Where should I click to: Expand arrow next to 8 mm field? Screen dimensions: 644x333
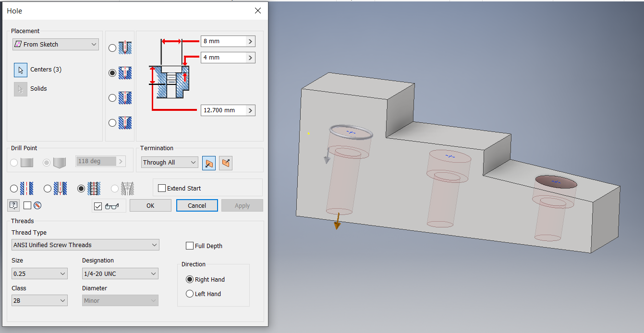pos(250,41)
